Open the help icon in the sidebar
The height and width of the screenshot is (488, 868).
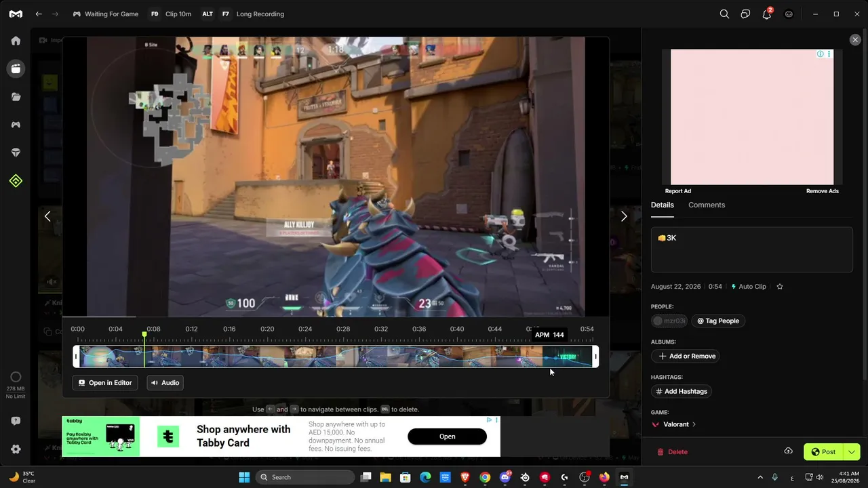[x=16, y=421]
